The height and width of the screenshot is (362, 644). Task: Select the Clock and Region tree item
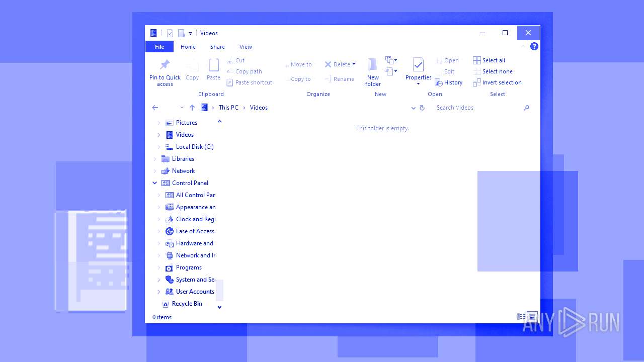point(196,219)
